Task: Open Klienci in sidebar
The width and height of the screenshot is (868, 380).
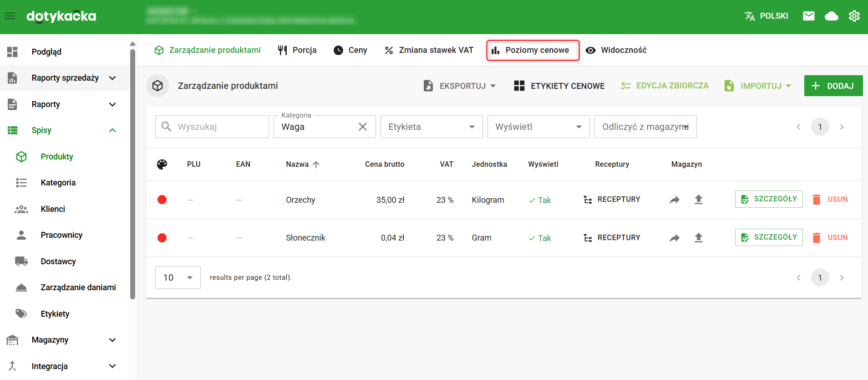Action: [64, 209]
